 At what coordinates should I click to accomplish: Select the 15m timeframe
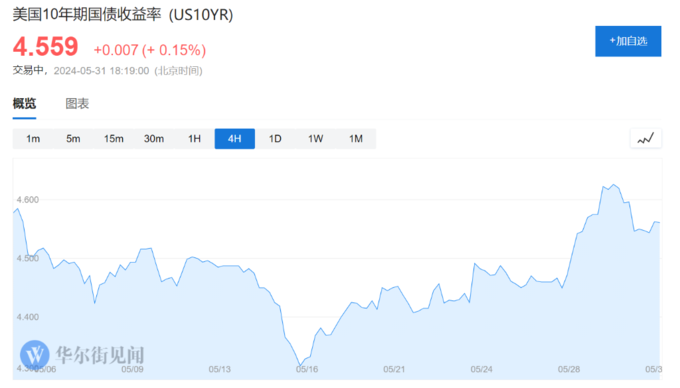[x=114, y=139]
